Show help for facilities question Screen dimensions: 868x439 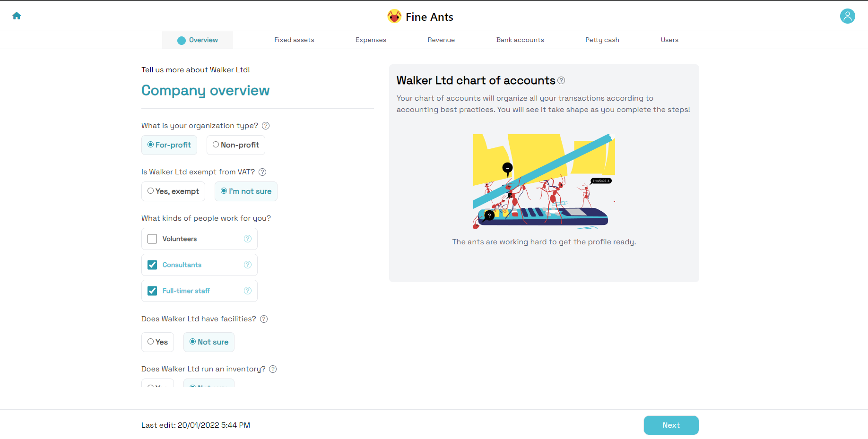[x=264, y=319]
